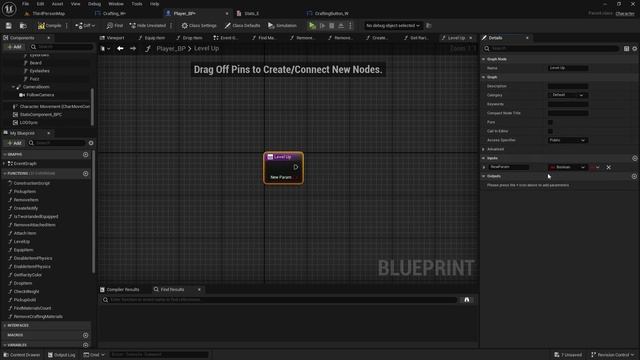The width and height of the screenshot is (640, 360).
Task: Open the Output Log
Action: [x=62, y=355]
